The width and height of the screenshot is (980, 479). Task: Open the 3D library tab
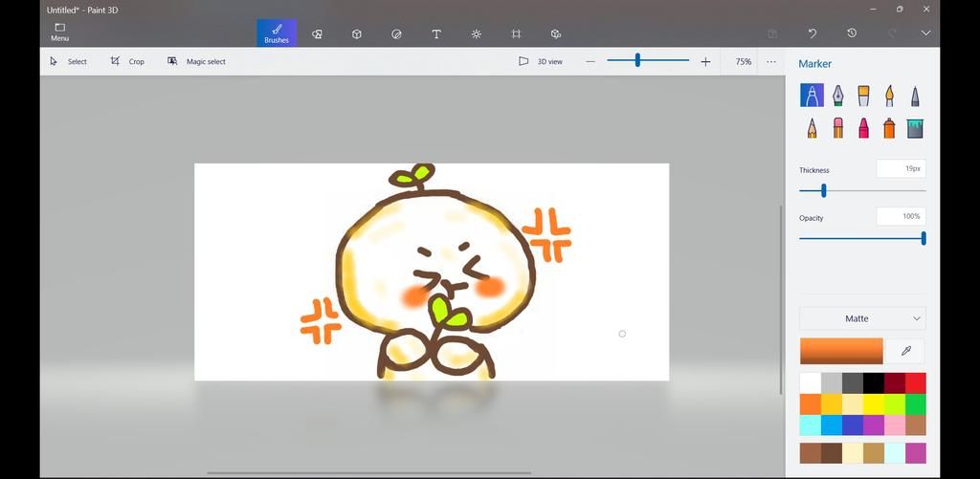coord(556,33)
